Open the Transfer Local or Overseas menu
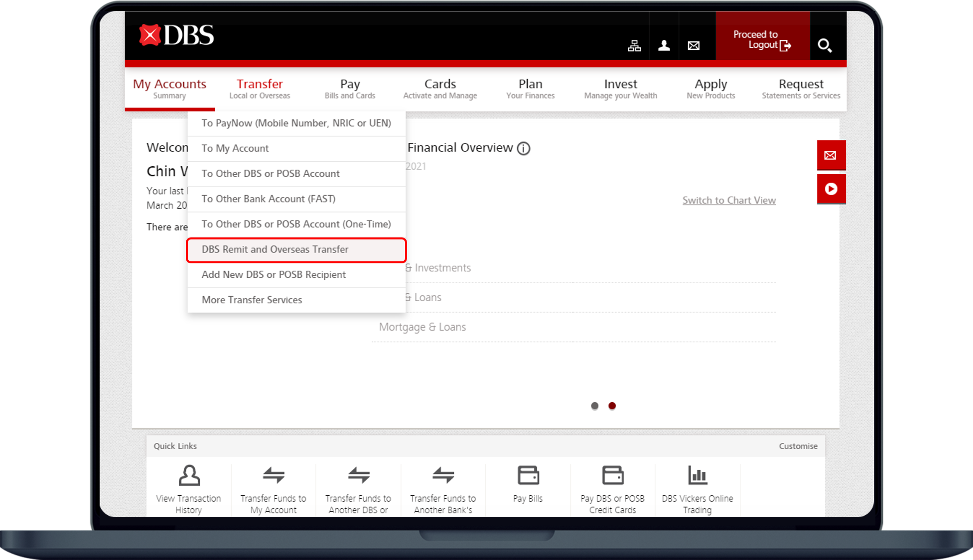Screen dimensions: 973x560 tap(260, 89)
